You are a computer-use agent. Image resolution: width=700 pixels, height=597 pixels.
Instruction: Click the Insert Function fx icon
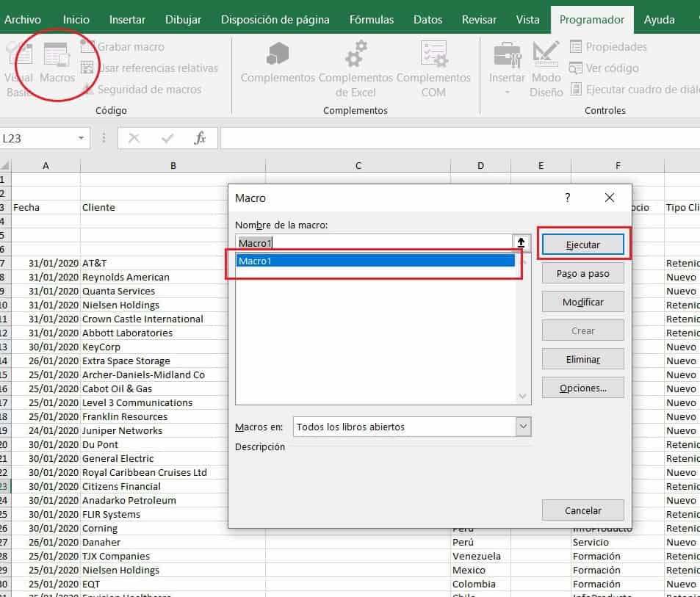pos(200,138)
